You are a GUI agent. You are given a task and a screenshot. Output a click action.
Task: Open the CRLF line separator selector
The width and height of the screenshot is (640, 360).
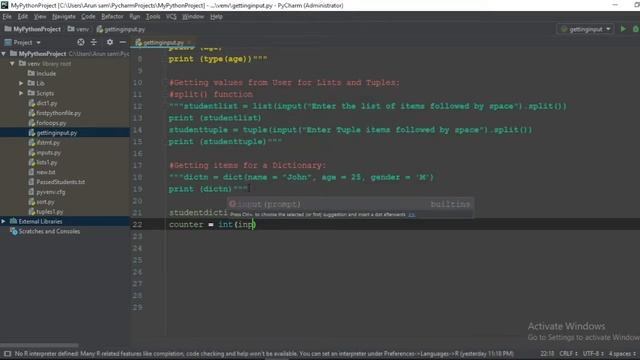point(568,353)
